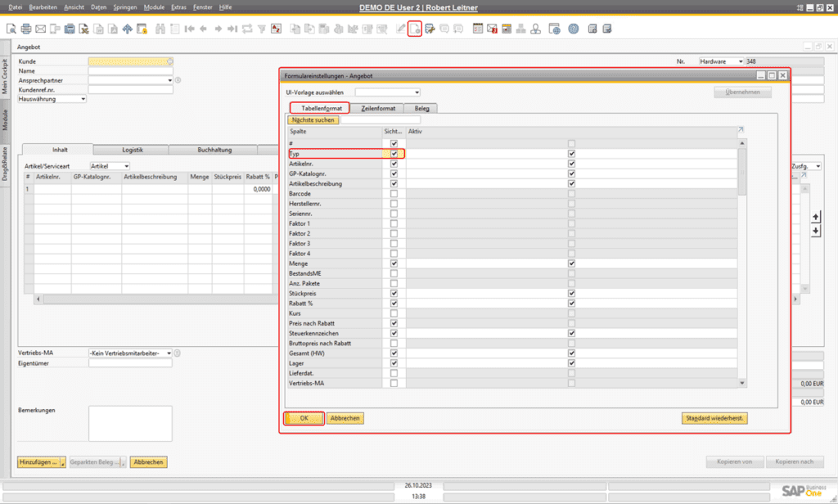838x504 pixels.
Task: Open the Form Settings icon highlighted in red
Action: (x=413, y=28)
